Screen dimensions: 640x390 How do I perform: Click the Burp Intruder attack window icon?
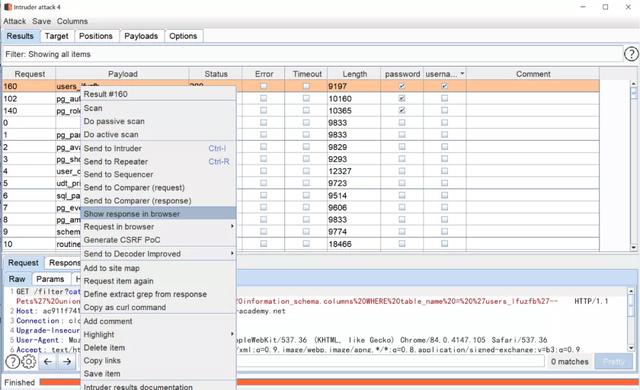point(8,7)
